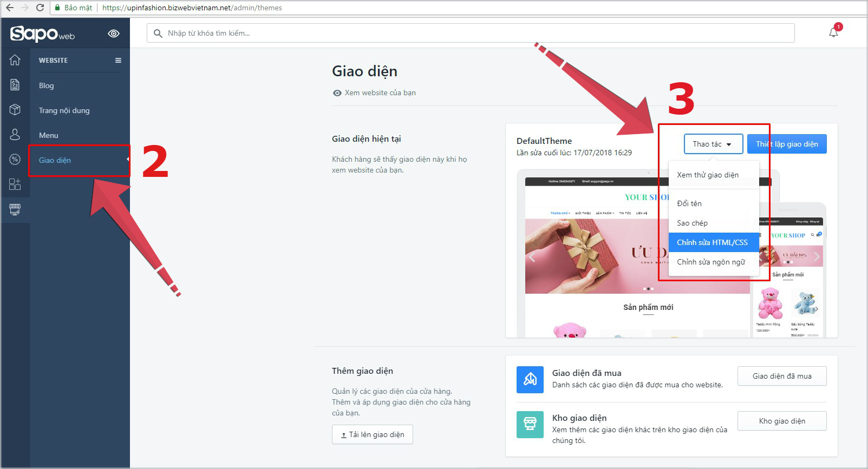Select Chỉnh sửa ngôn ngữ option
This screenshot has width=868, height=469.
(711, 262)
